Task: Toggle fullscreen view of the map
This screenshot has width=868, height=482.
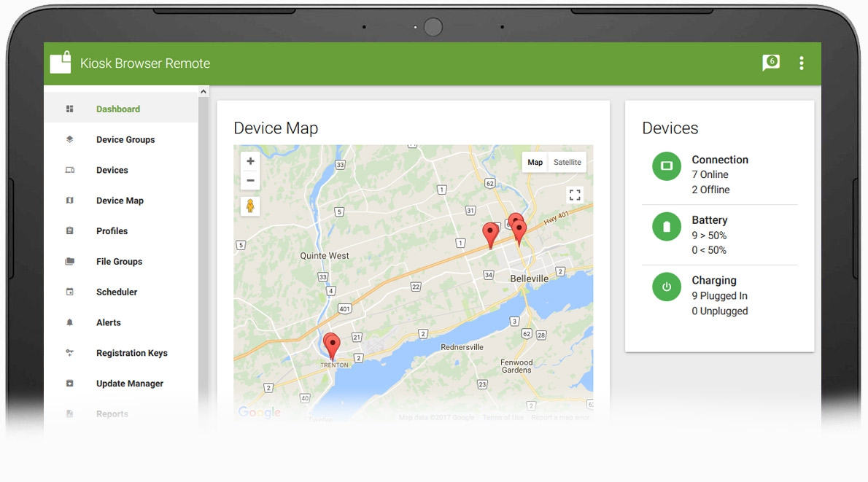Action: tap(575, 195)
